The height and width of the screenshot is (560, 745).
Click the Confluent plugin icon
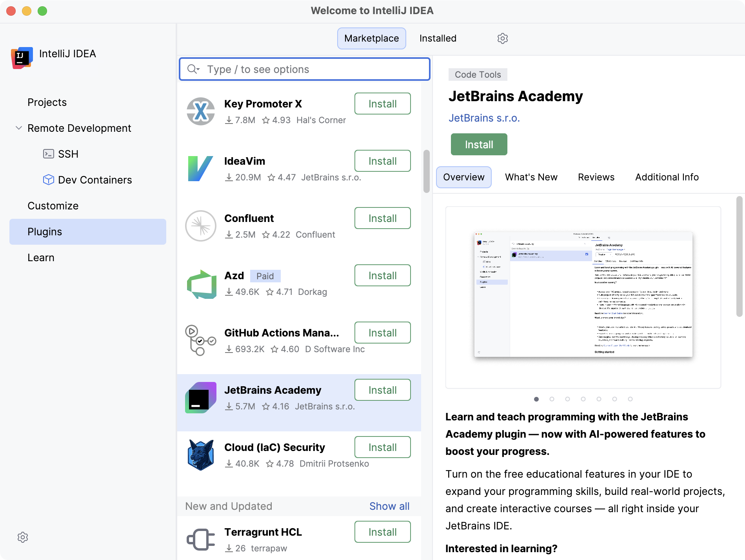click(x=201, y=226)
